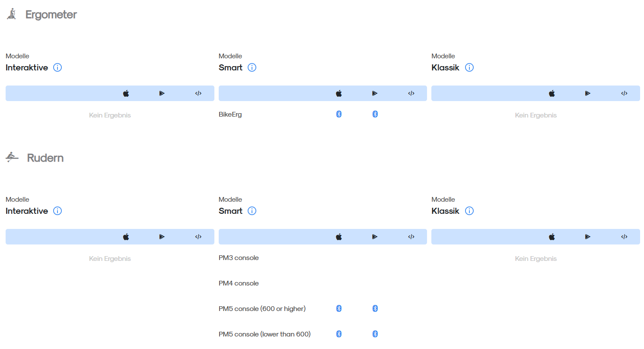Open info icon beside Ergometer Smart

click(x=252, y=67)
